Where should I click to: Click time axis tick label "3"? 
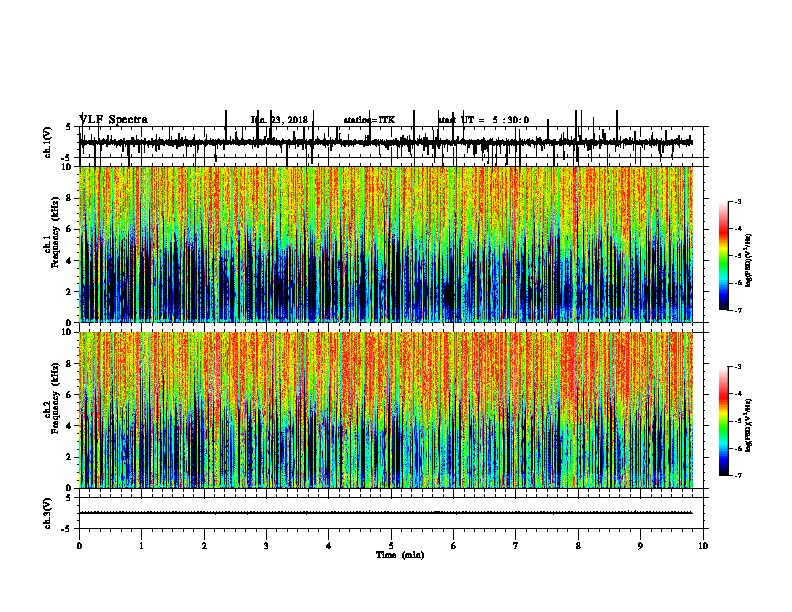pyautogui.click(x=266, y=546)
